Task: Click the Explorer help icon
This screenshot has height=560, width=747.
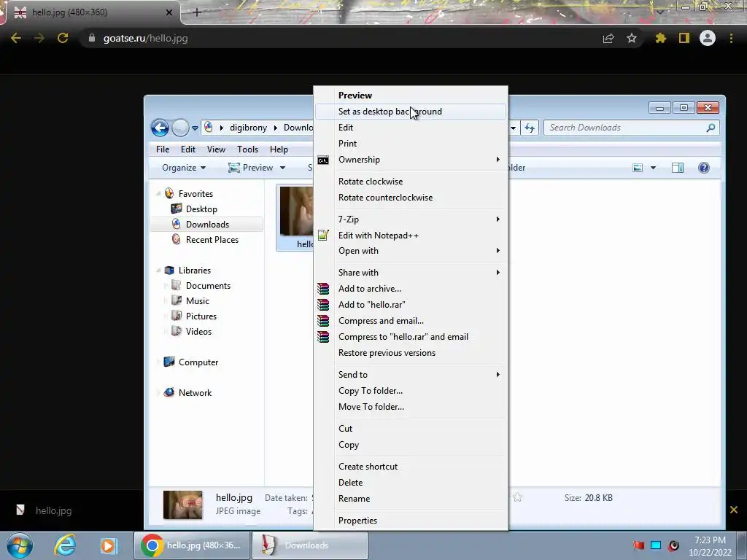Action: (x=704, y=168)
